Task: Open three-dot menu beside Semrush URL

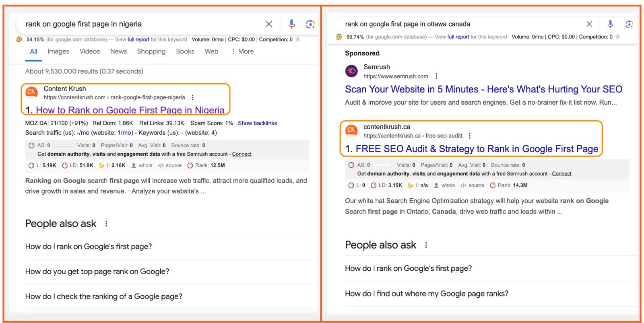Action: 436,76
